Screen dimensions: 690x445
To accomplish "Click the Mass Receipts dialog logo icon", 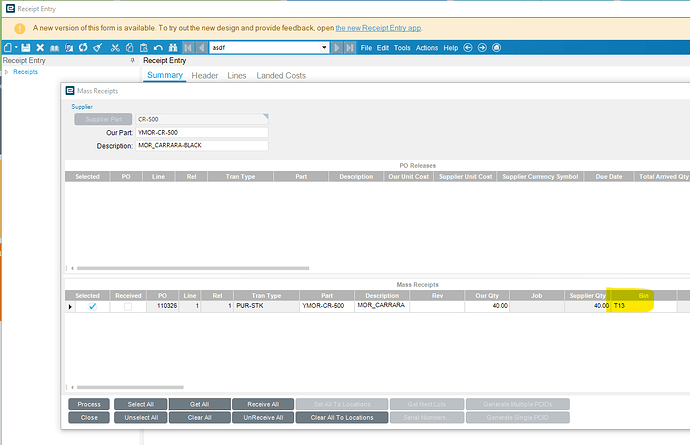I will 70,90.
